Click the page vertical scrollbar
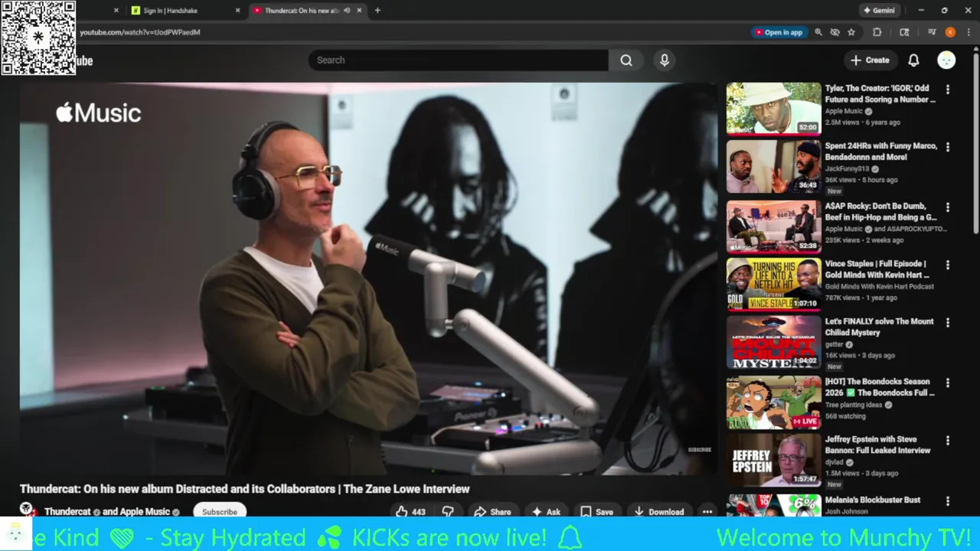 coord(976,144)
